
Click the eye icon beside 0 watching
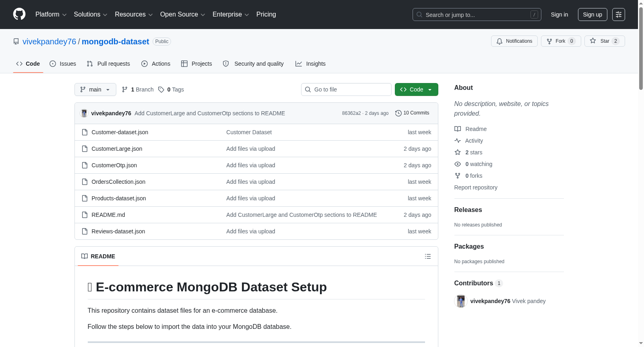(x=458, y=164)
